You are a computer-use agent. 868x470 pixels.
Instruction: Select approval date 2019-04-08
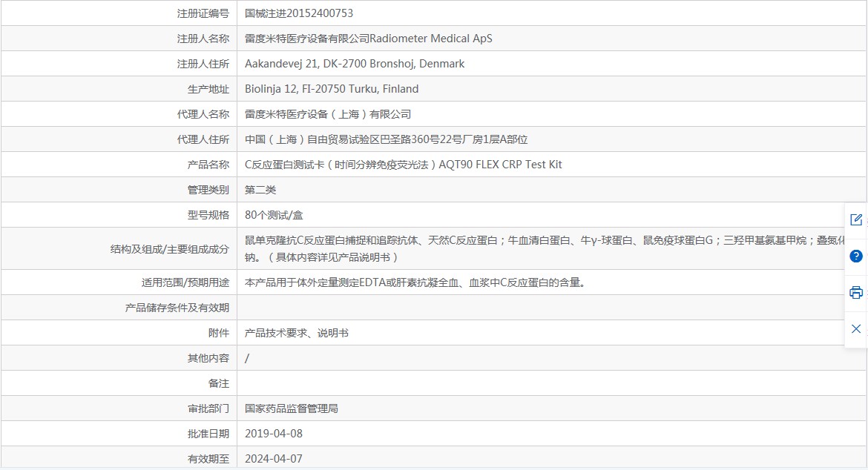(x=274, y=434)
